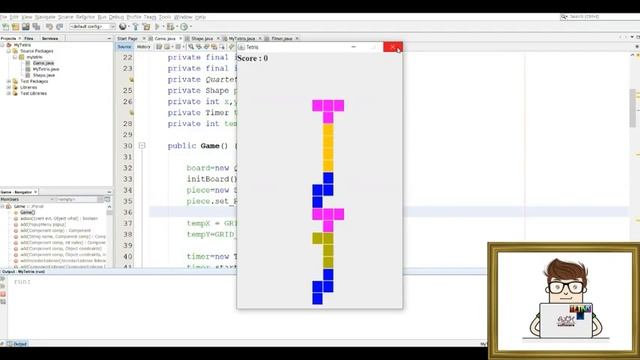Switch the editor to the History view
The image size is (640, 360).
click(143, 47)
